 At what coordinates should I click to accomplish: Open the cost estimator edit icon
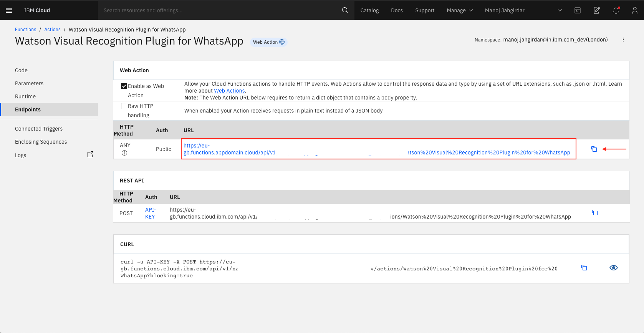pyautogui.click(x=597, y=10)
